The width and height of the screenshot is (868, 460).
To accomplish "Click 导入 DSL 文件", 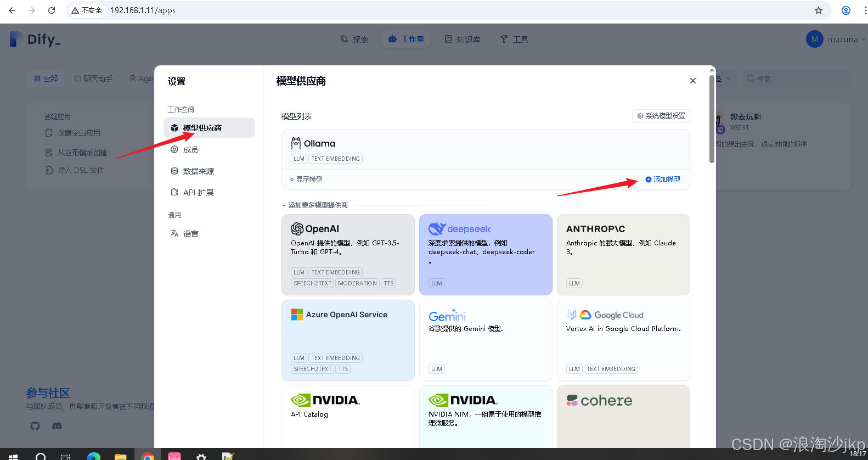I will coord(75,170).
